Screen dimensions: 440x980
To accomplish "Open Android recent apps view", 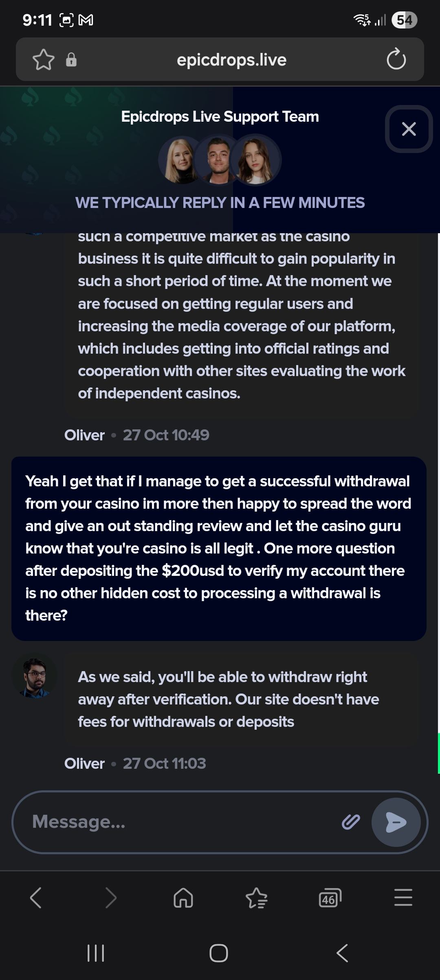I will tap(96, 953).
